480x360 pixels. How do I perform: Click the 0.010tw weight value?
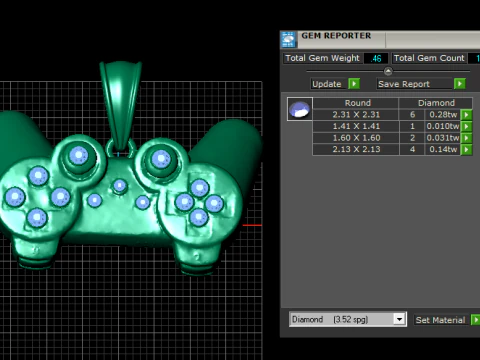coord(443,126)
